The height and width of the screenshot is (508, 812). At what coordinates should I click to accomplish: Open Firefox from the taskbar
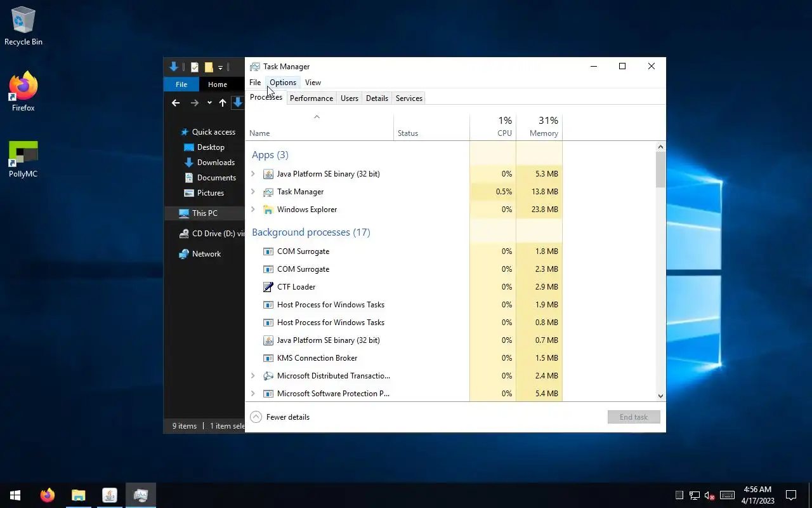click(x=48, y=495)
